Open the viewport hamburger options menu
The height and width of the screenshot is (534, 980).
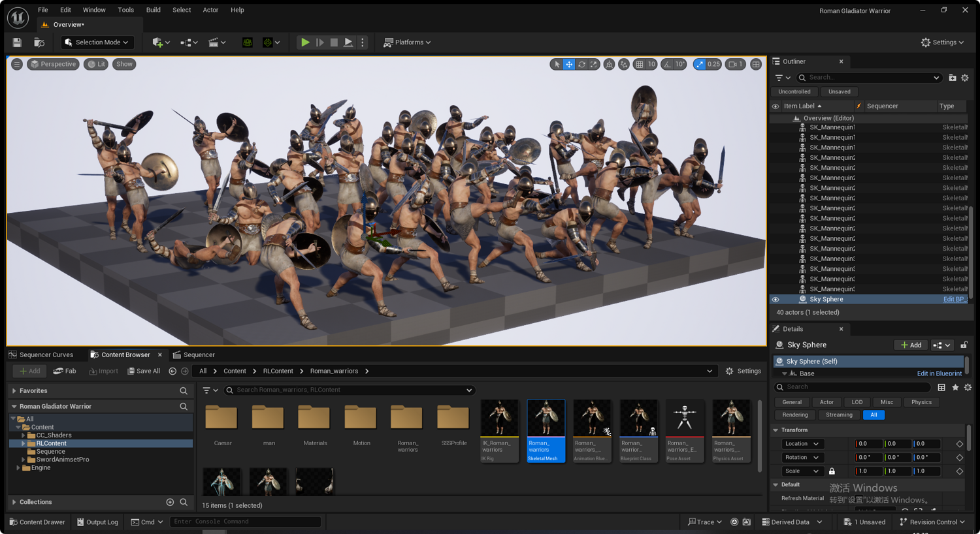(x=17, y=64)
